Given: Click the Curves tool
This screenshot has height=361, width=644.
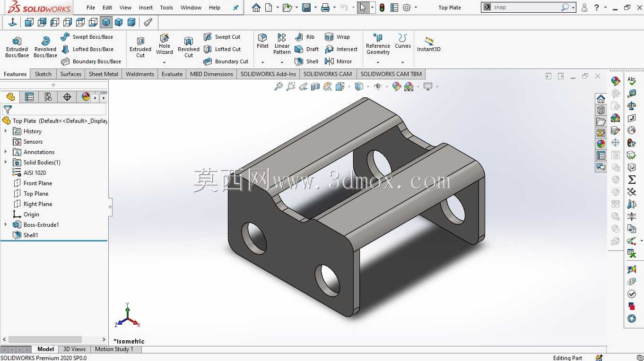Looking at the screenshot, I should click(x=403, y=41).
